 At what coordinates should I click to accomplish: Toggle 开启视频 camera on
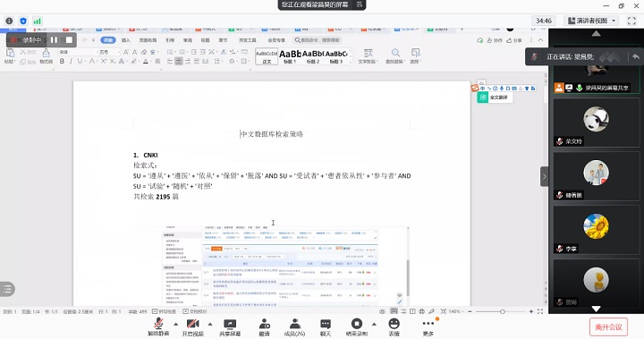point(192,327)
